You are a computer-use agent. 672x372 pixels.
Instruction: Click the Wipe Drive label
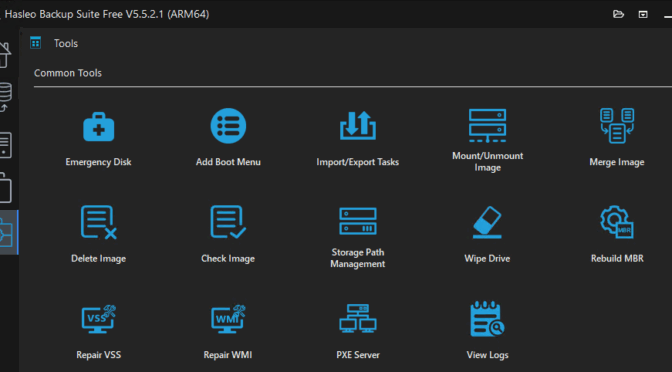click(x=487, y=258)
